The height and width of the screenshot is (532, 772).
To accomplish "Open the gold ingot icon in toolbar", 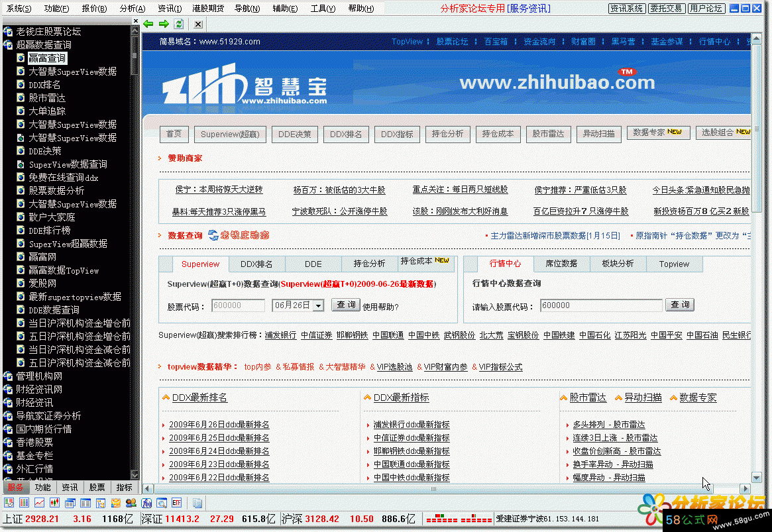I will coord(116,503).
